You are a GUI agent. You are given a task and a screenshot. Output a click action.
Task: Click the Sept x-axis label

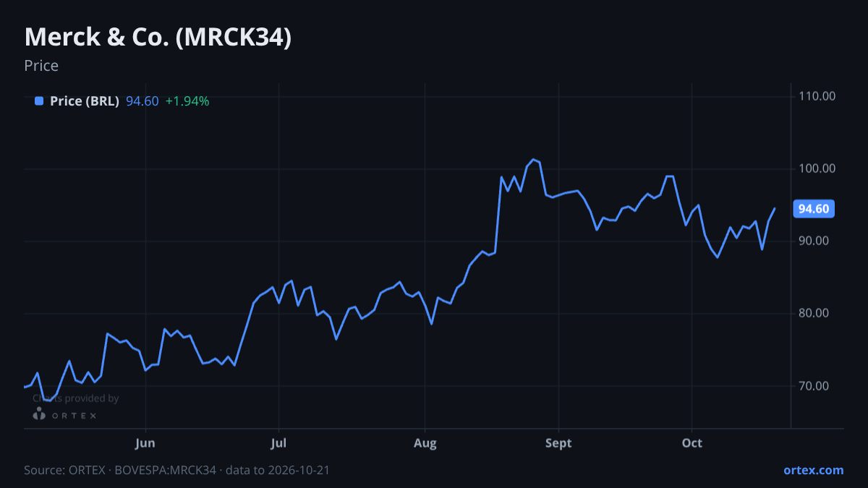(x=558, y=443)
